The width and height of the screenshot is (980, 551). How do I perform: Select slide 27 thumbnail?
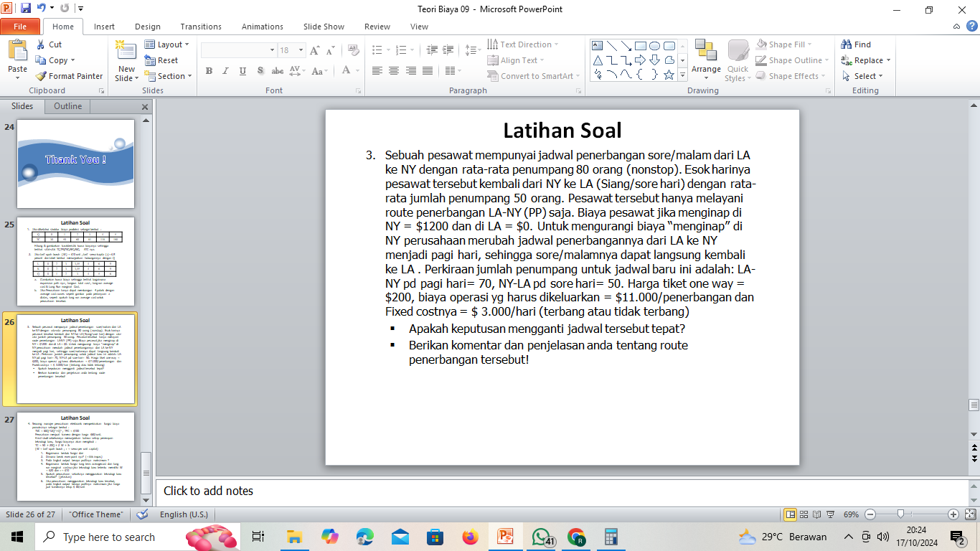click(75, 456)
